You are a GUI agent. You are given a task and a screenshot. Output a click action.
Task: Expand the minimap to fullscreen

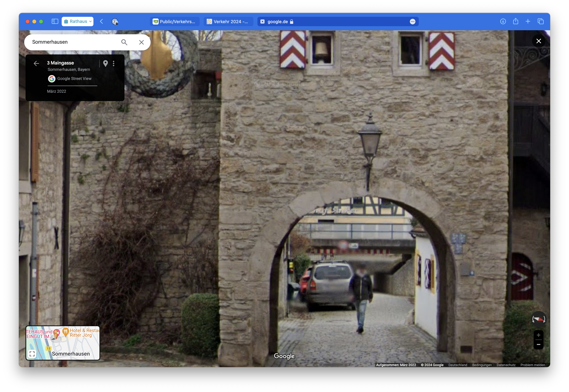(32, 354)
